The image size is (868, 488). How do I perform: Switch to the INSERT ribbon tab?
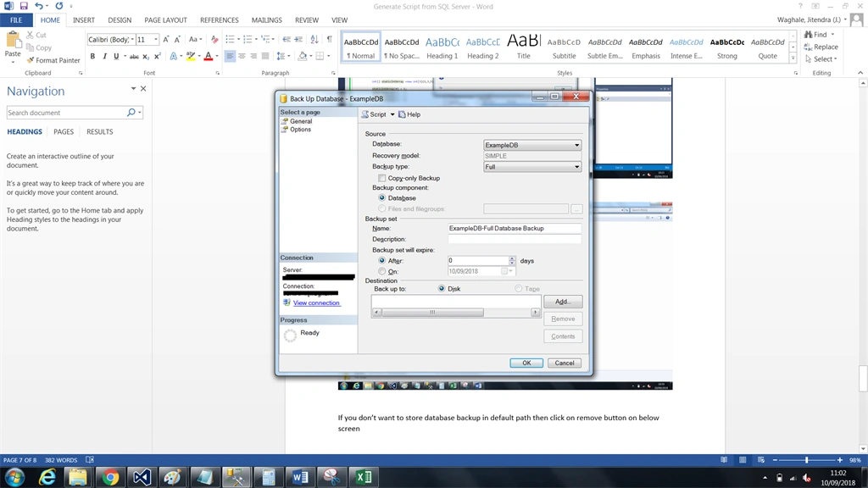point(84,20)
